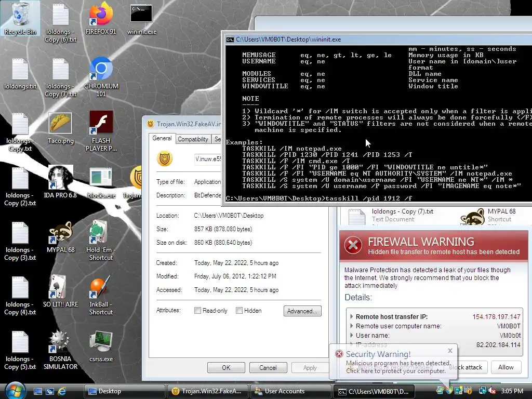Switch to the General tab
532x399 pixels.
point(162,138)
